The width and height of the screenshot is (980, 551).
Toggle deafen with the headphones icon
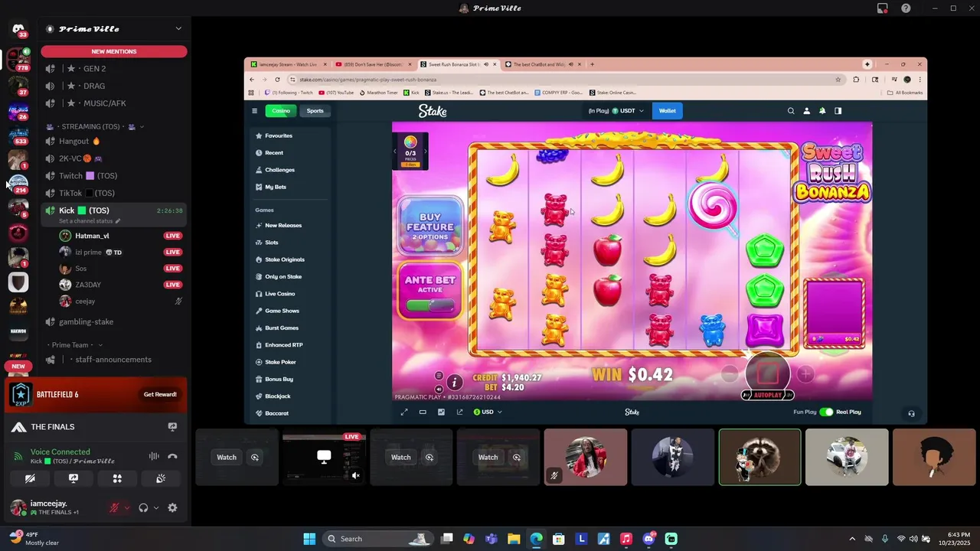(x=143, y=507)
